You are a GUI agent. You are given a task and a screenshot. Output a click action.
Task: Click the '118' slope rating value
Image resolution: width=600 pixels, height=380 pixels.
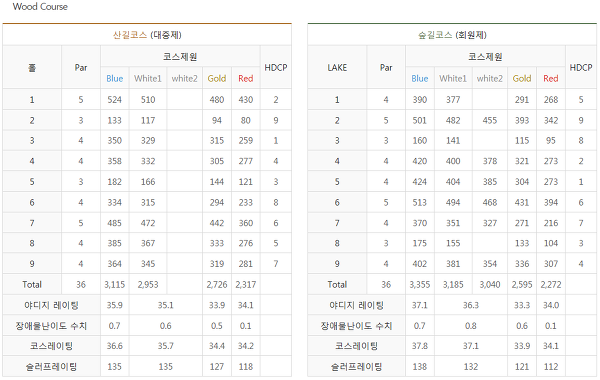[x=246, y=367]
